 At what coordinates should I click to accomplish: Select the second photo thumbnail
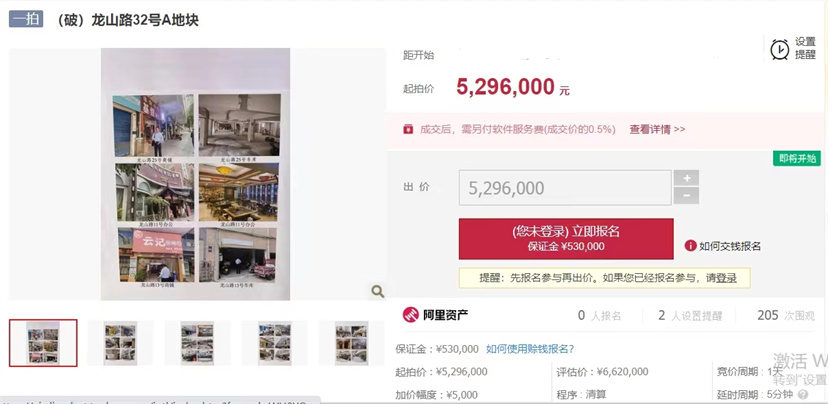120,343
